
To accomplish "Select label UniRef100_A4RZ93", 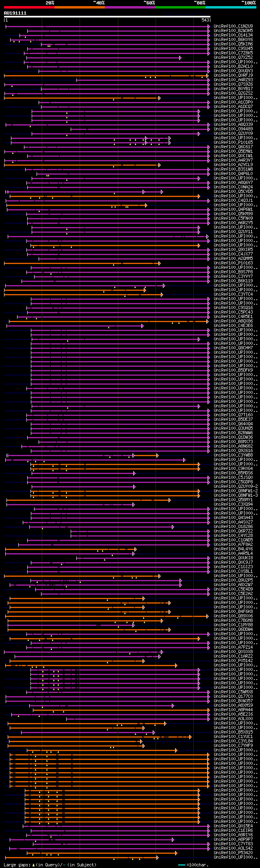I will coord(233,80).
